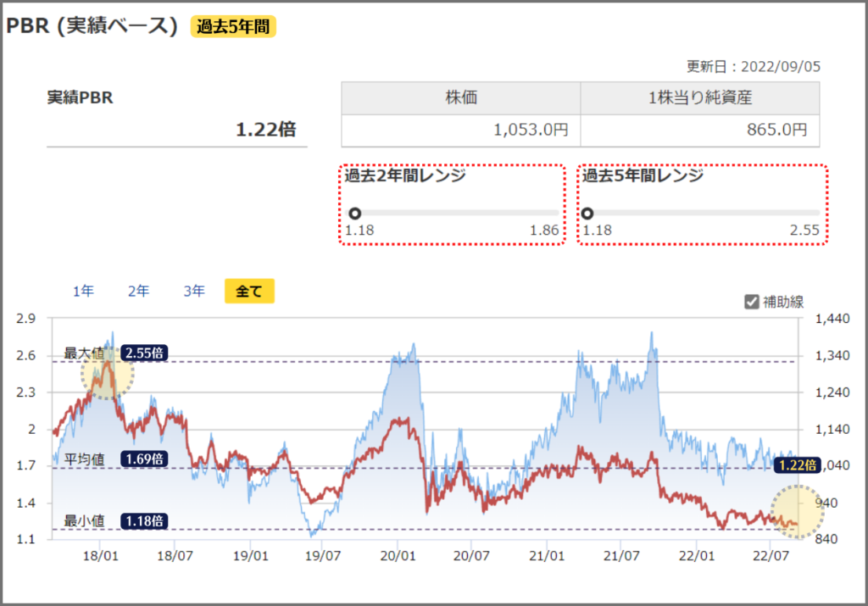Image resolution: width=868 pixels, height=606 pixels.
Task: Click the PBR (実績ベース) heading
Action: (92, 25)
